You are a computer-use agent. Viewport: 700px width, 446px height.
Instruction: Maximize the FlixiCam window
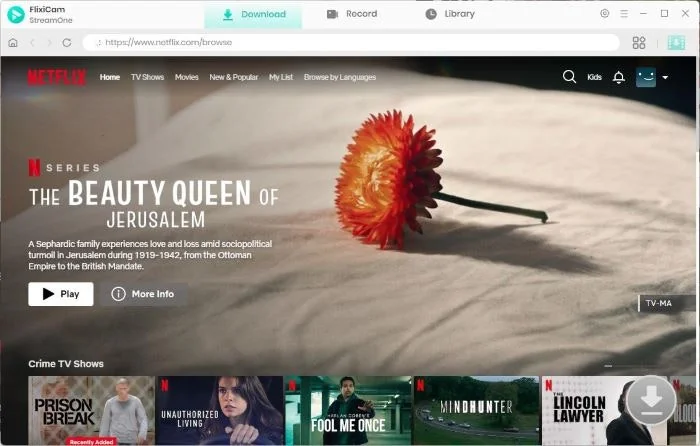[x=664, y=13]
